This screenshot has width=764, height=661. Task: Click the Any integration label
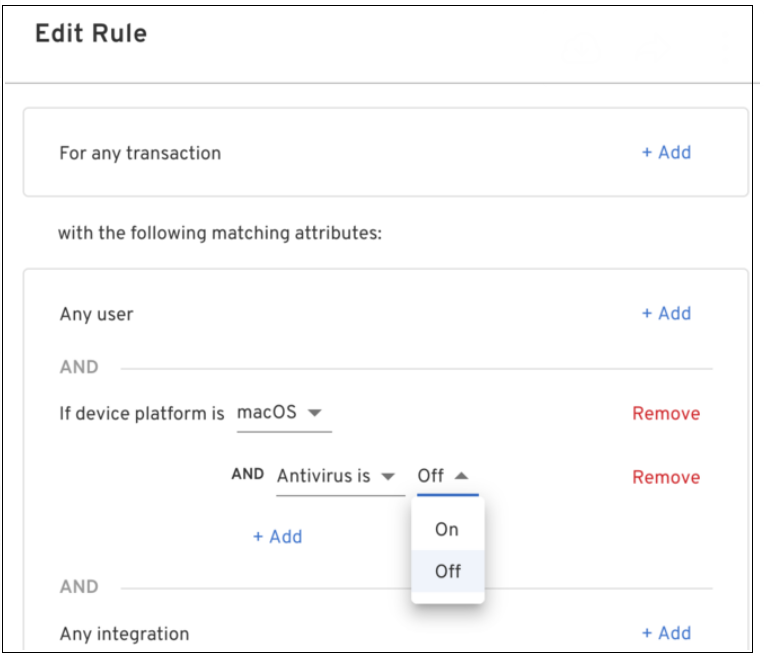tap(124, 634)
